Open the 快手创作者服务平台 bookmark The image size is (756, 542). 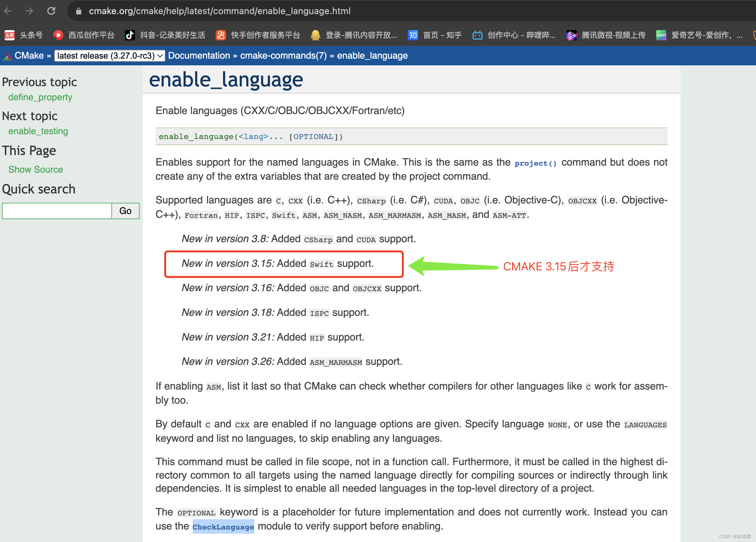(258, 35)
